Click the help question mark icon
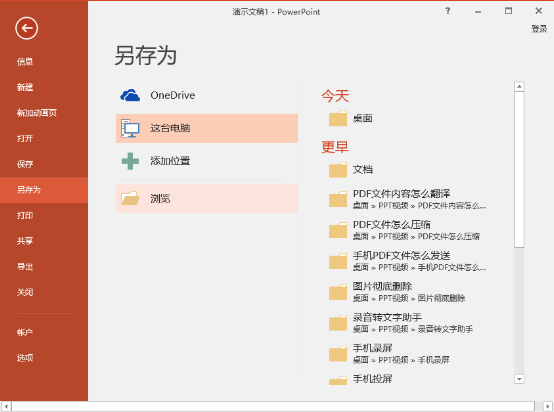 [448, 11]
